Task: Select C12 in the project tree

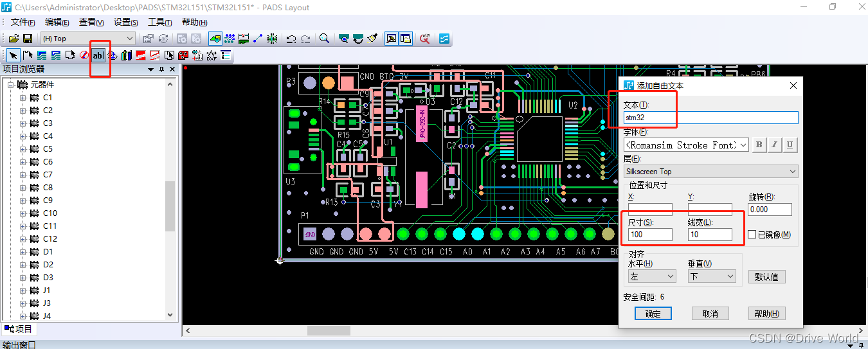Action: point(50,239)
